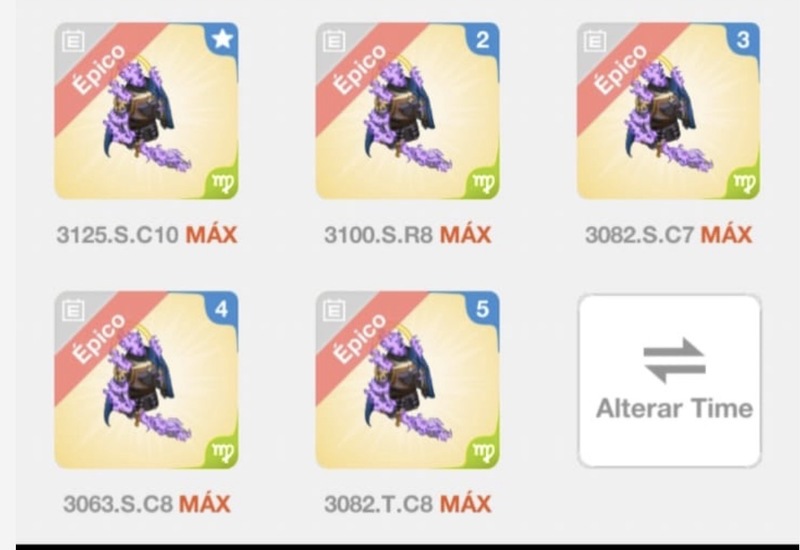The height and width of the screenshot is (550, 800).
Task: Click the 3082.S.C7 MÁX label
Action: click(x=668, y=235)
